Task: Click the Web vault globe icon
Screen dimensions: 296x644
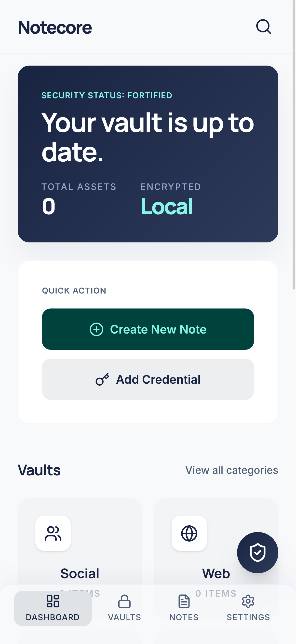Action: coord(189,533)
